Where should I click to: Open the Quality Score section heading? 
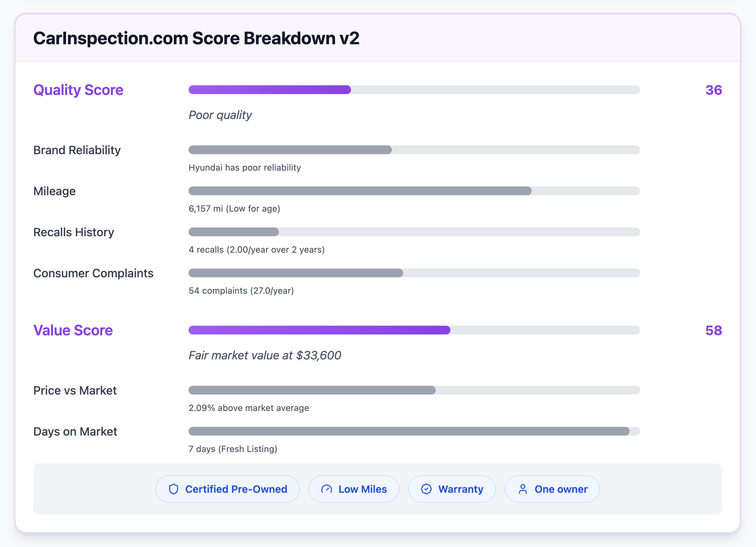point(78,90)
